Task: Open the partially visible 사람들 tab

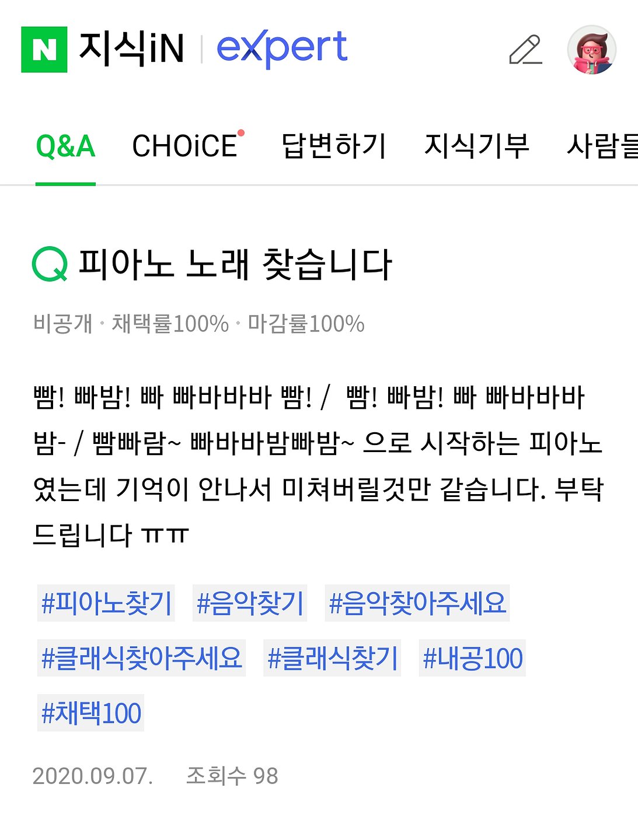Action: 602,146
